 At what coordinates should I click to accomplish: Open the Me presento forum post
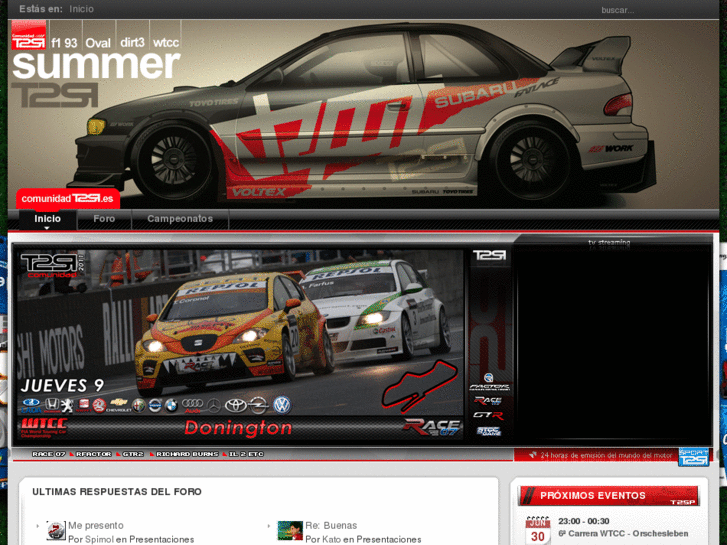(x=96, y=526)
